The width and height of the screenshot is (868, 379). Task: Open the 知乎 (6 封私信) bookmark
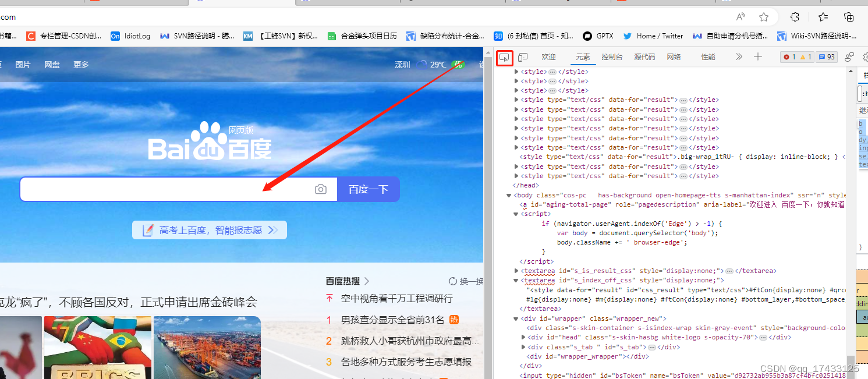[533, 36]
